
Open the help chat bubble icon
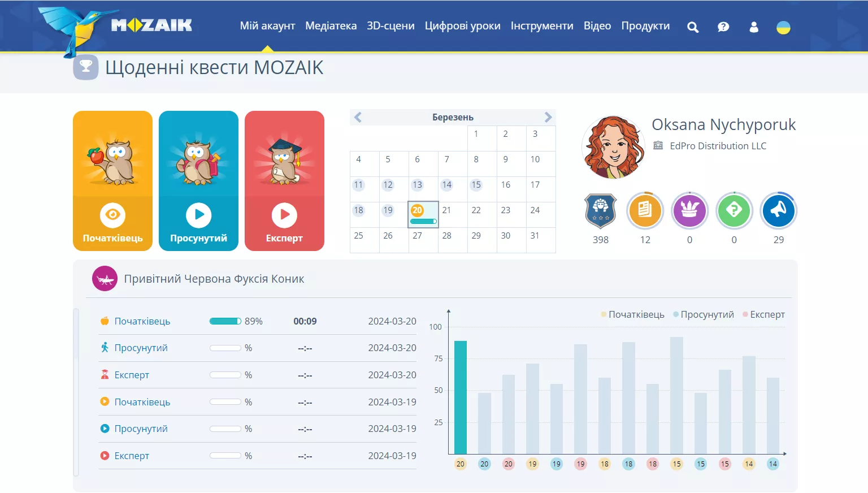(723, 27)
